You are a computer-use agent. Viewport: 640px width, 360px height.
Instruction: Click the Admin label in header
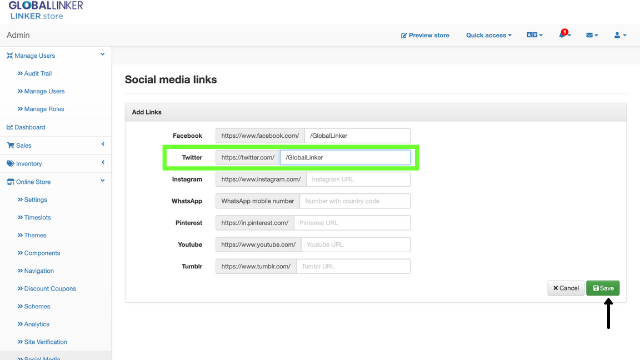point(18,35)
